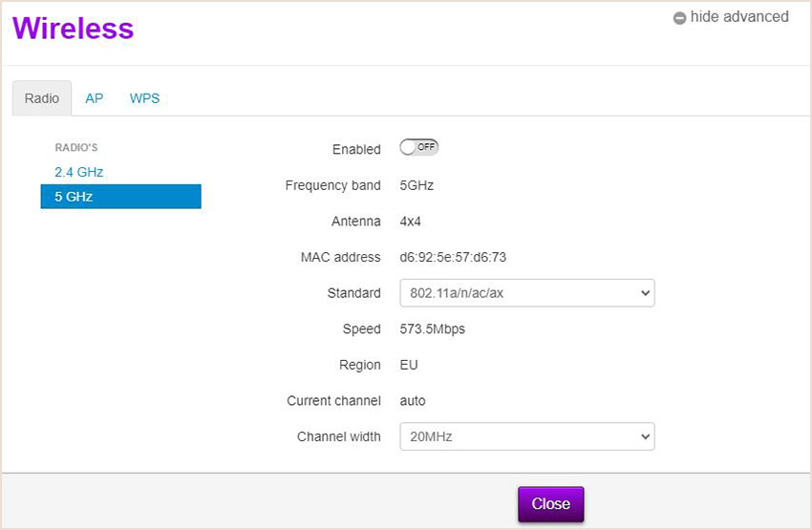Image resolution: width=812 pixels, height=530 pixels.
Task: Open the Standard dropdown menu
Action: (527, 293)
